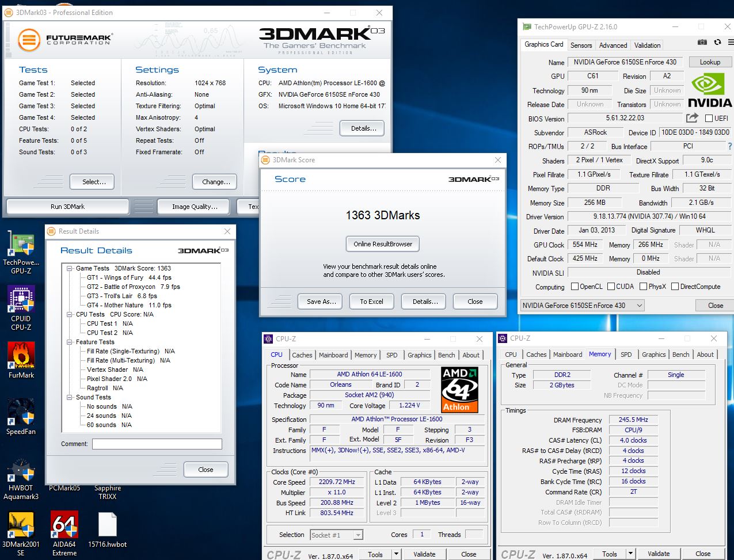Viewport: 734px width, 560px height.
Task: Collapse the CPU Tests tree node
Action: coord(69,314)
